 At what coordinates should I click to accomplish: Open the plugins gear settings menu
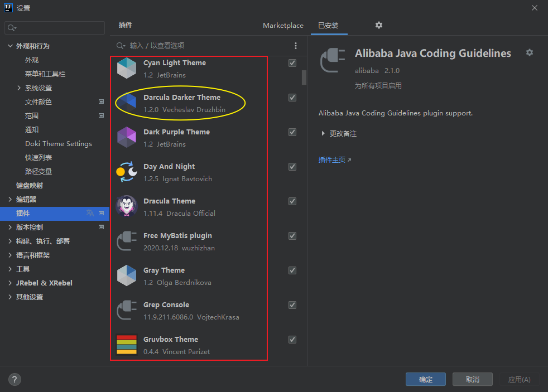(x=379, y=25)
